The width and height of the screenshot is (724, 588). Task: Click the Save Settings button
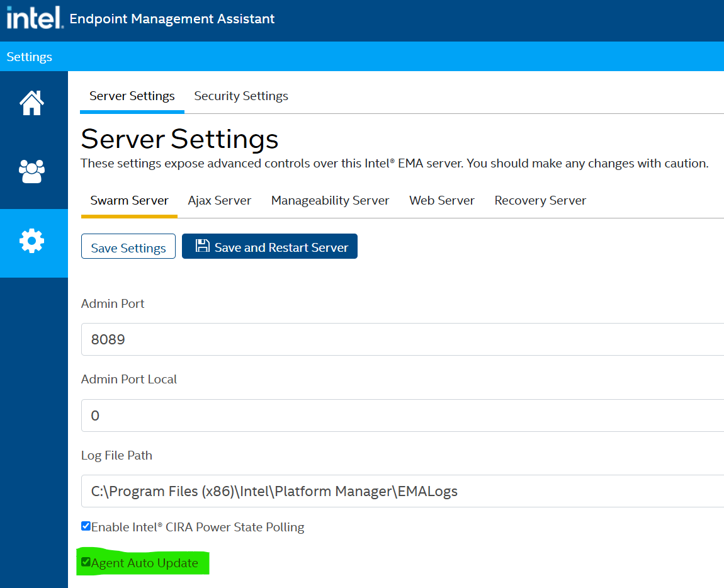(128, 246)
